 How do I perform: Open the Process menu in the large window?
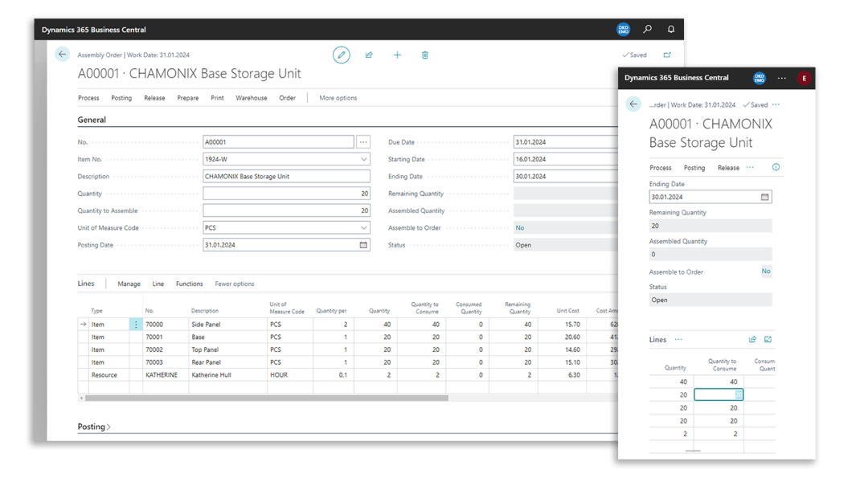coord(88,98)
